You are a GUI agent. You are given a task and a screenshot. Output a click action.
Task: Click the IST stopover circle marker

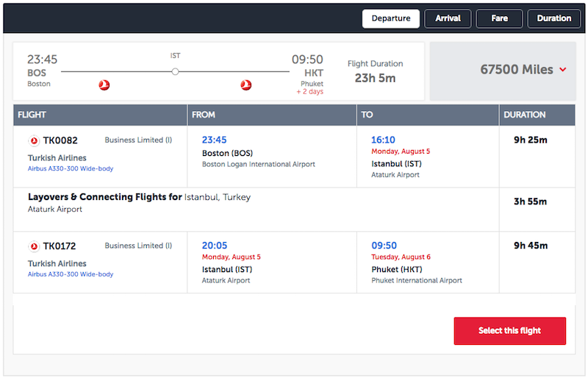tap(175, 71)
